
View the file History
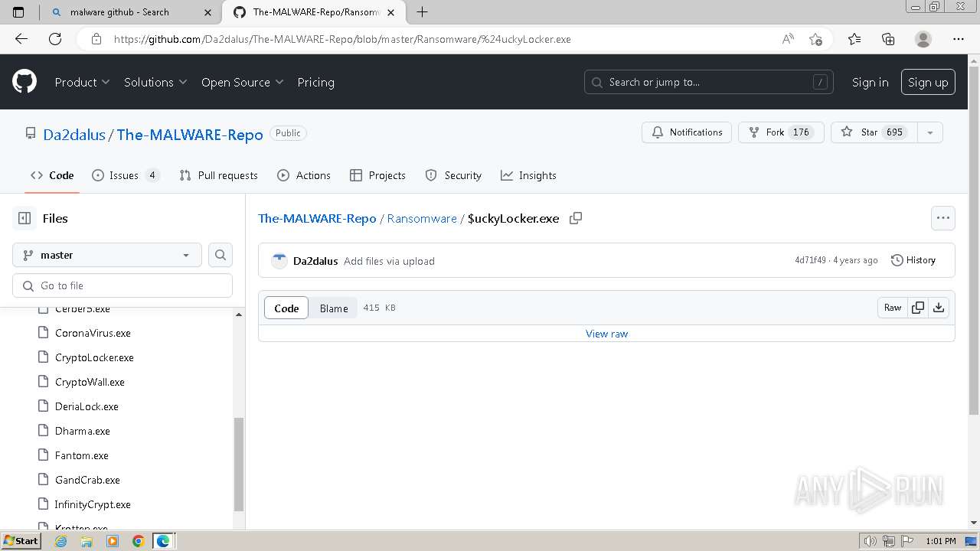pos(913,260)
